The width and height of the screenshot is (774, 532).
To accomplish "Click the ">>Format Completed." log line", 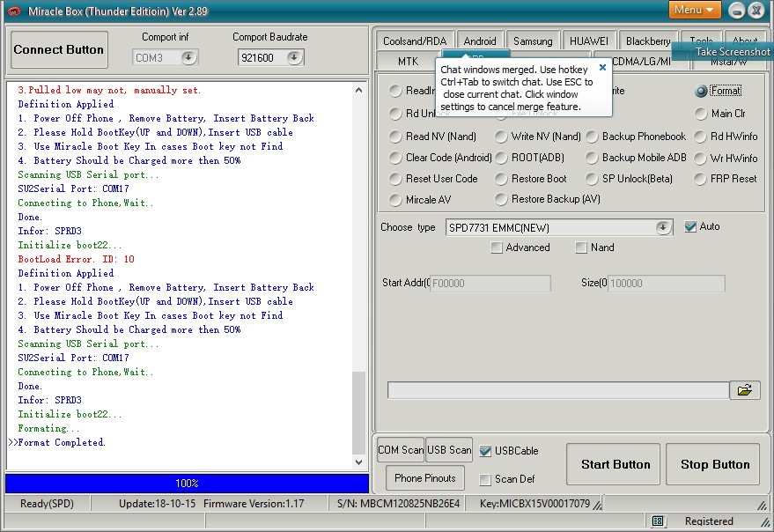I will pyautogui.click(x=56, y=442).
